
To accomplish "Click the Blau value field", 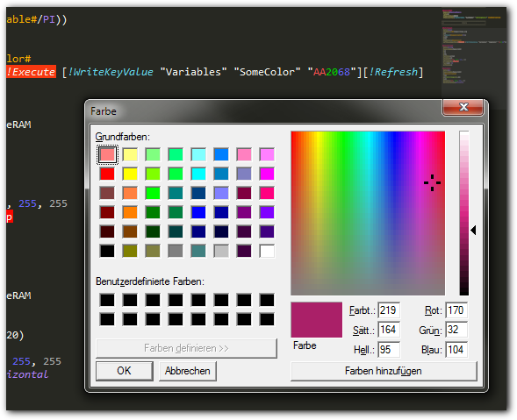I will click(x=456, y=349).
